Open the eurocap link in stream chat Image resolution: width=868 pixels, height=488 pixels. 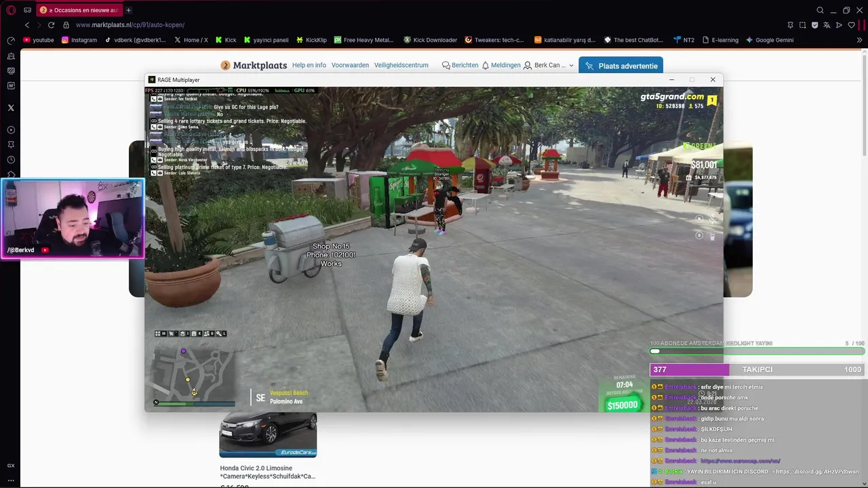click(741, 461)
